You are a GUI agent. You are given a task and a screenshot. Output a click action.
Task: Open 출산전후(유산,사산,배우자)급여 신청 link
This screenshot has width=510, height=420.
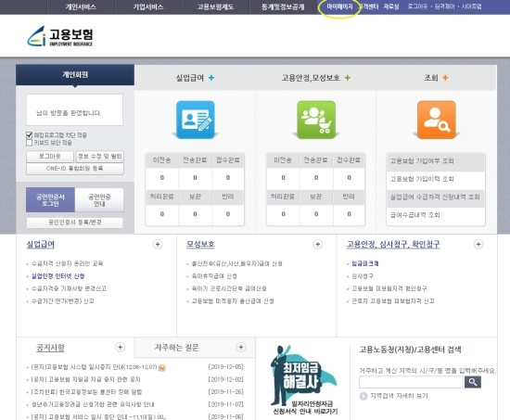tap(236, 263)
